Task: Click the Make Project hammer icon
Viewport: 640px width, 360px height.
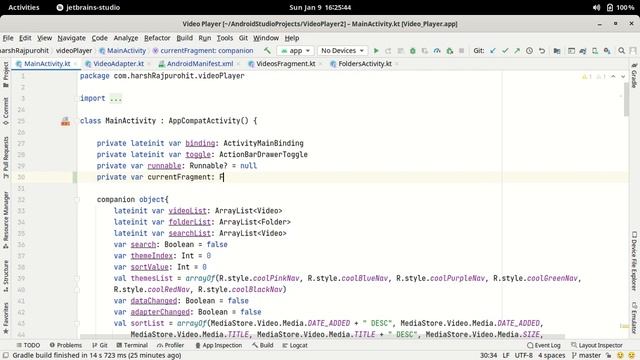Action: (x=267, y=51)
